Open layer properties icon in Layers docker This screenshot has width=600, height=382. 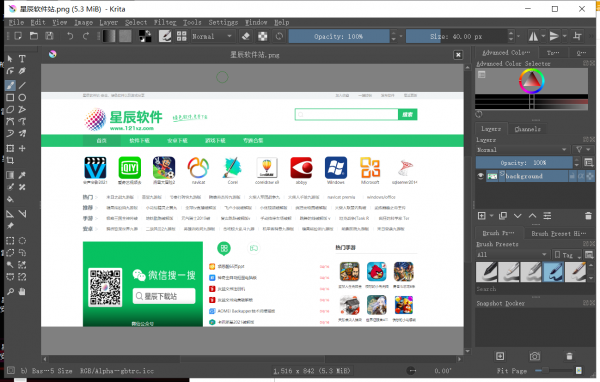pos(547,216)
